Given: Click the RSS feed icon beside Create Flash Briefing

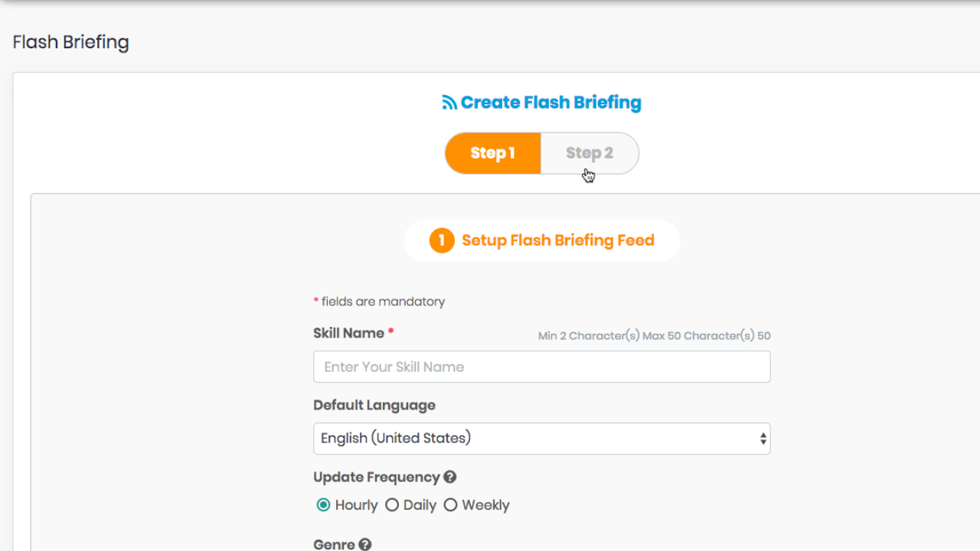Looking at the screenshot, I should click(x=449, y=103).
